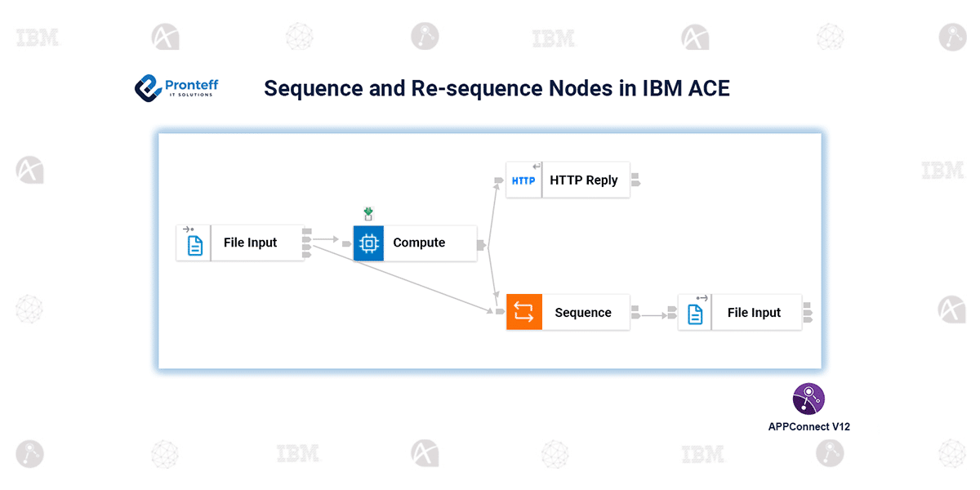Click the green marker icon above Compute
The height and width of the screenshot is (490, 980).
pyautogui.click(x=368, y=214)
